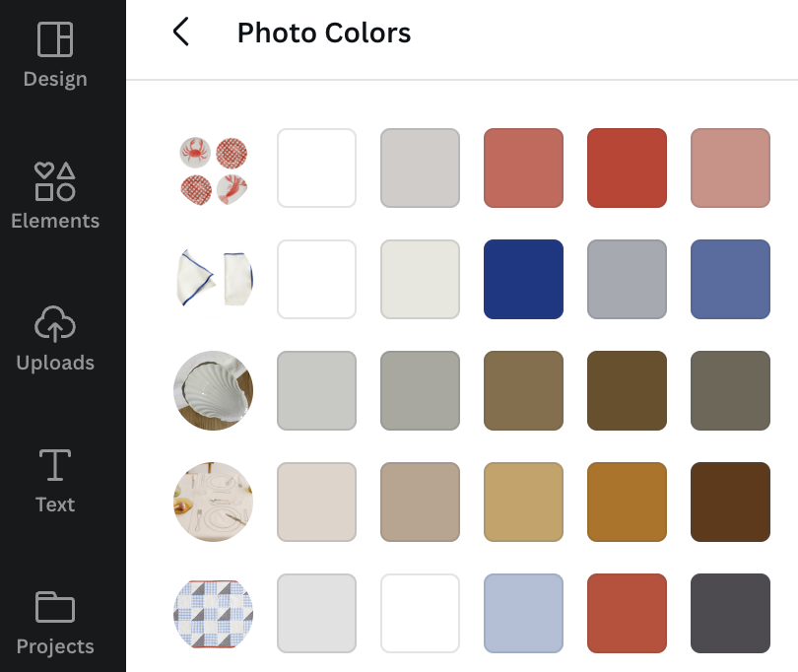Click the white napkins photo thumbnail
The height and width of the screenshot is (672, 798).
[x=214, y=279]
